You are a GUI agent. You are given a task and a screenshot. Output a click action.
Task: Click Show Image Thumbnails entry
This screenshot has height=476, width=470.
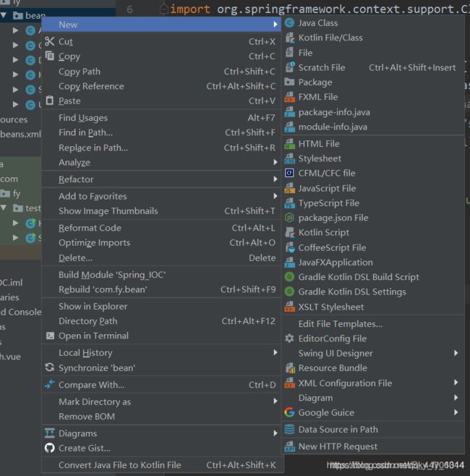[161, 211]
